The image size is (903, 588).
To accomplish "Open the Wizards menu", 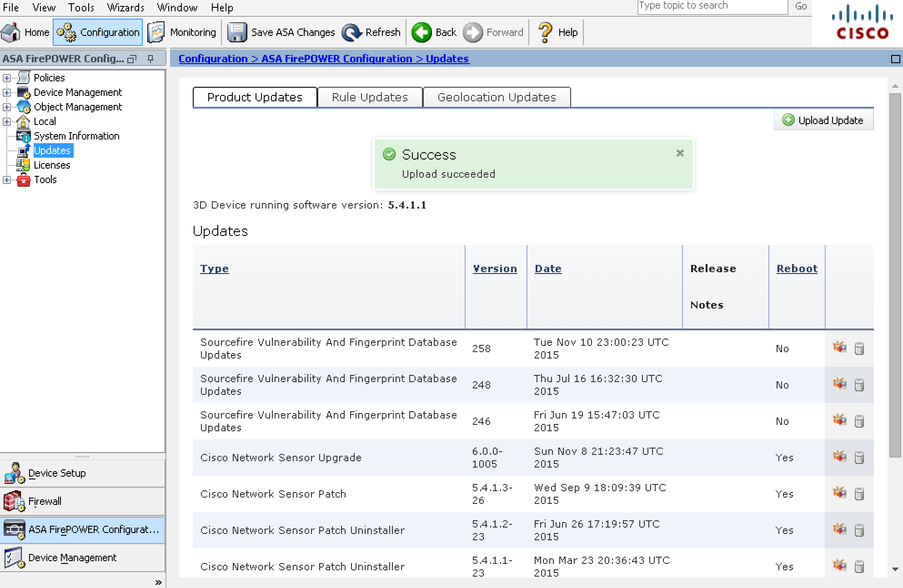I will click(x=125, y=7).
